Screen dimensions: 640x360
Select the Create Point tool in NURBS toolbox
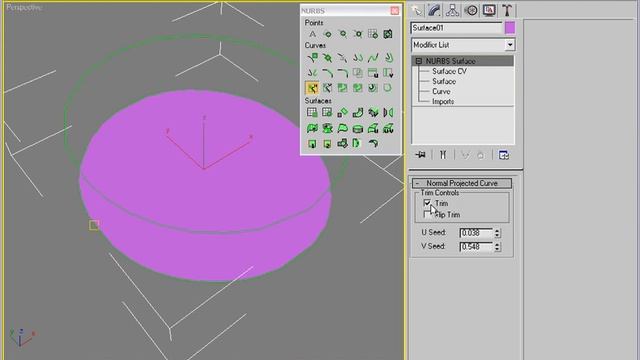312,34
